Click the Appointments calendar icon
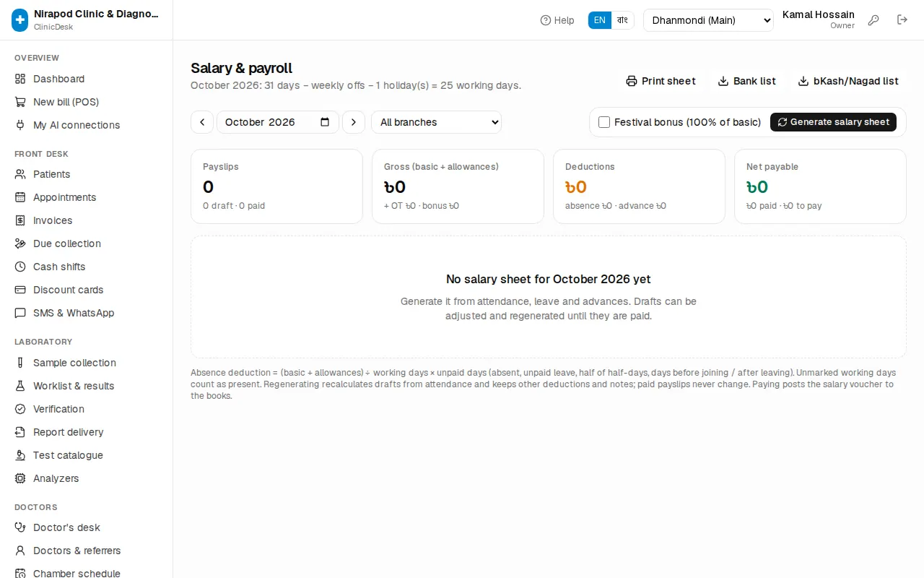924x578 pixels. pyautogui.click(x=20, y=197)
